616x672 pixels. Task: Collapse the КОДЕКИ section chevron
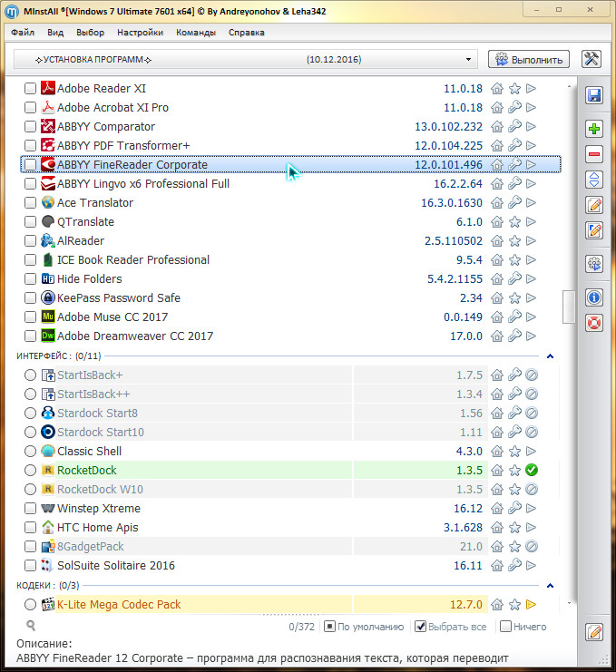pos(551,586)
